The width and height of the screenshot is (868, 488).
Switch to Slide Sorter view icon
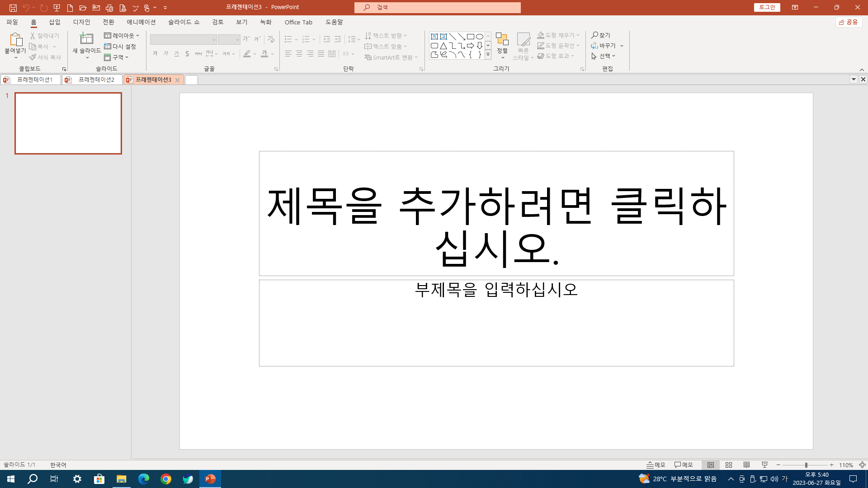coord(729,465)
